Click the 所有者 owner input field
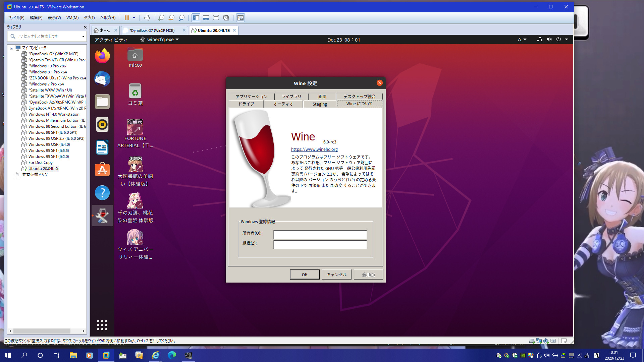The height and width of the screenshot is (362, 644). (320, 234)
